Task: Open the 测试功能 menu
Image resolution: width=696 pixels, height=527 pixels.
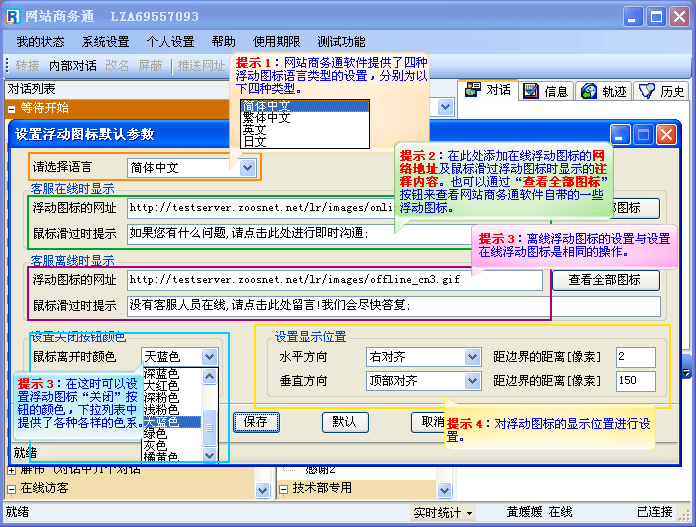Action: tap(341, 42)
